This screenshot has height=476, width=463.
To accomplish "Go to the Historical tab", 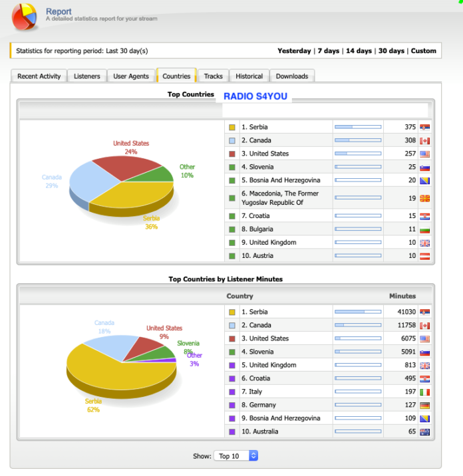I will (249, 76).
